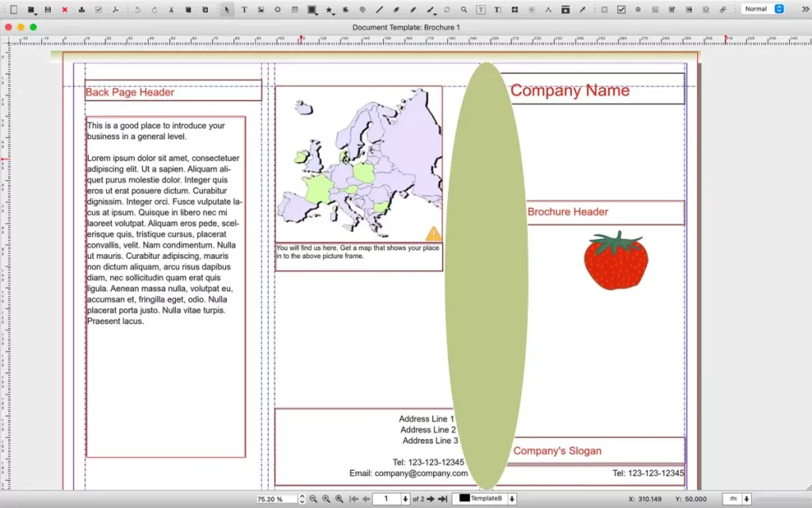
Task: Jump to last page button
Action: click(442, 498)
